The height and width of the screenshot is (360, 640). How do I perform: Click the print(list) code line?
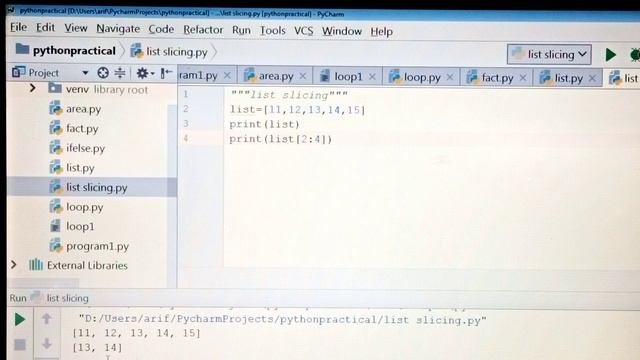(264, 124)
